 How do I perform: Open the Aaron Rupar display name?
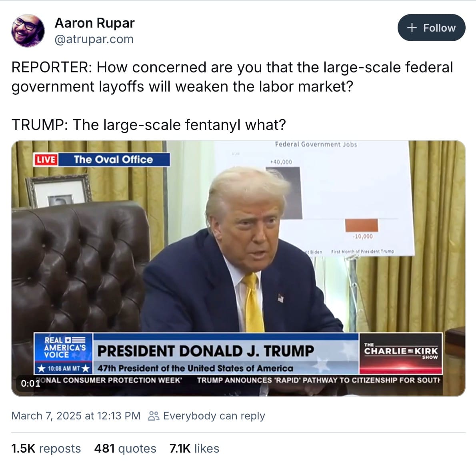click(x=94, y=23)
